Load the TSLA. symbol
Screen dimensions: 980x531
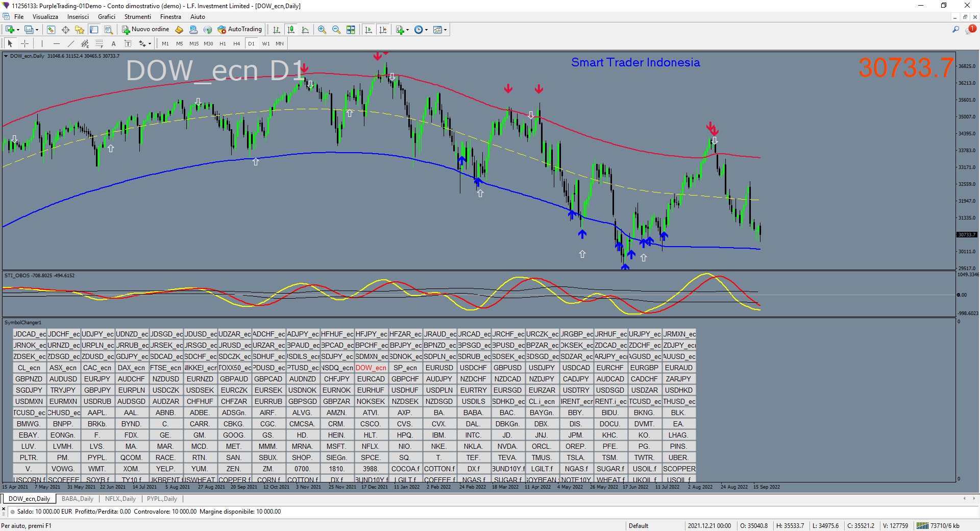576,457
